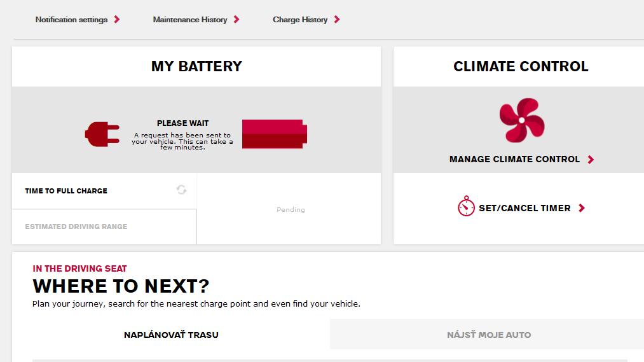Image resolution: width=644 pixels, height=362 pixels.
Task: Expand the Set/Cancel Timer chevron
Action: click(582, 208)
